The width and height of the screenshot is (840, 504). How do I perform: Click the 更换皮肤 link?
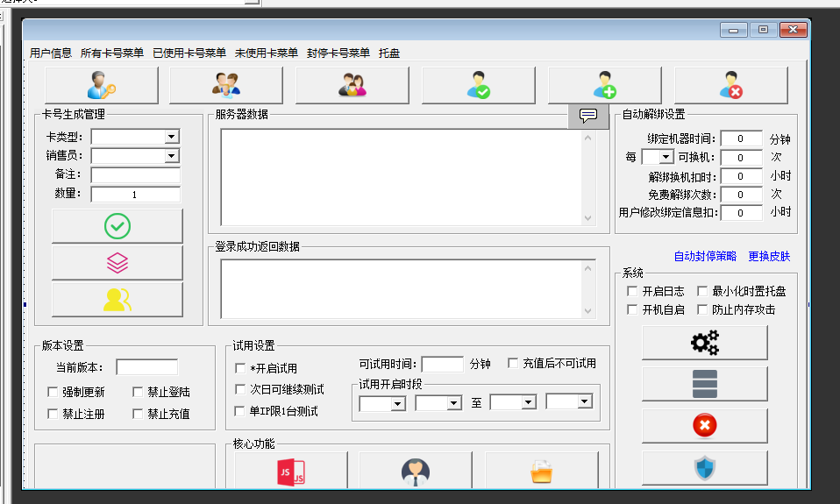tap(769, 257)
